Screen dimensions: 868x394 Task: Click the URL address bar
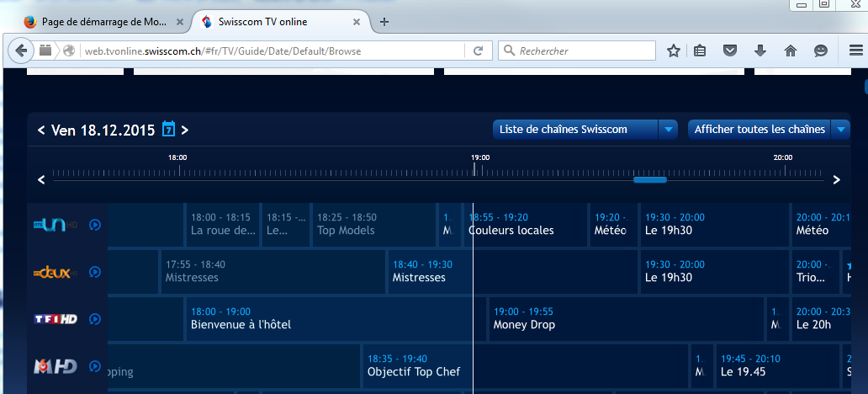coord(271,51)
